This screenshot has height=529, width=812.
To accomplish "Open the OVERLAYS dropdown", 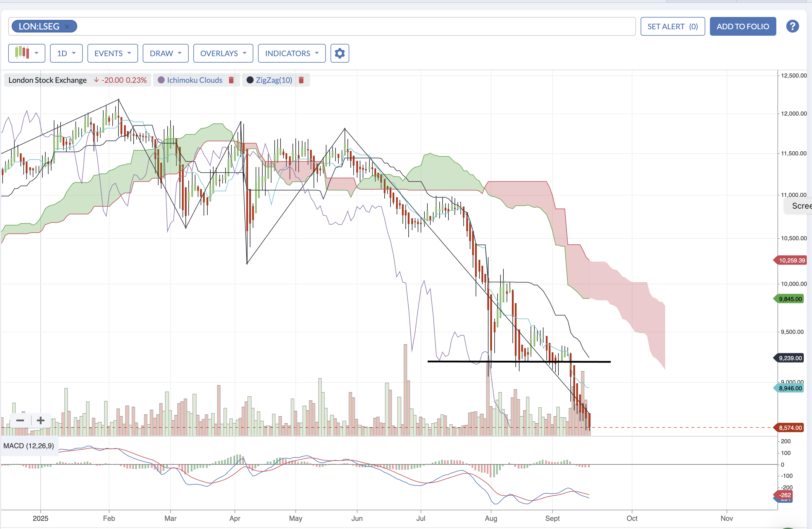I will click(223, 53).
